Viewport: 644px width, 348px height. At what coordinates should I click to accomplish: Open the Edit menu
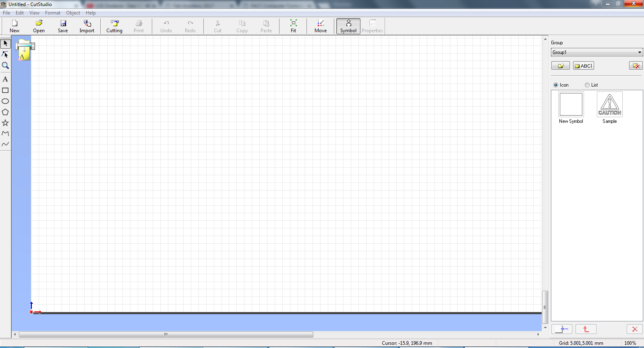click(20, 13)
